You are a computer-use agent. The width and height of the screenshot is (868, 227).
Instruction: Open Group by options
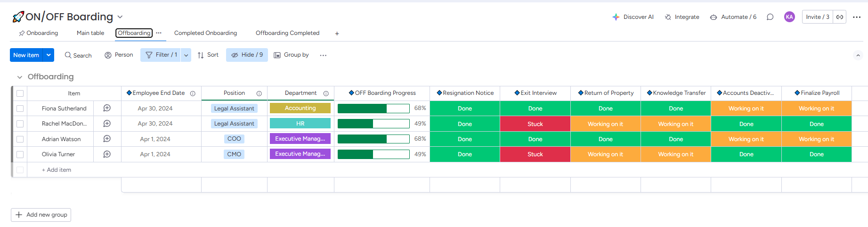click(x=292, y=55)
